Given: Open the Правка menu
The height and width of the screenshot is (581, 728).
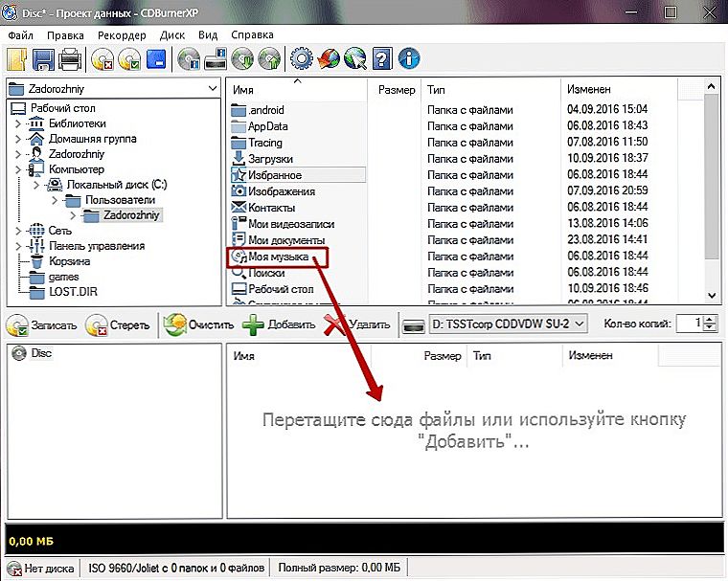Looking at the screenshot, I should tap(65, 35).
